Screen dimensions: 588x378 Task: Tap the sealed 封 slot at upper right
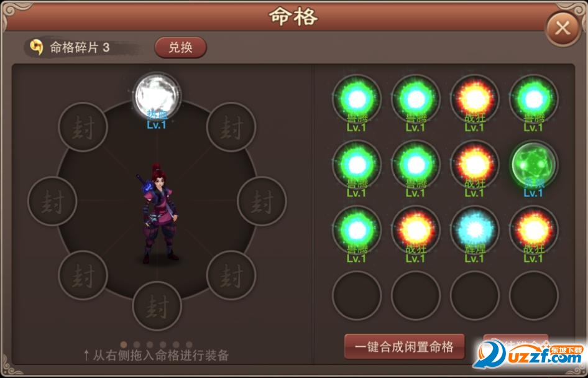click(x=231, y=127)
